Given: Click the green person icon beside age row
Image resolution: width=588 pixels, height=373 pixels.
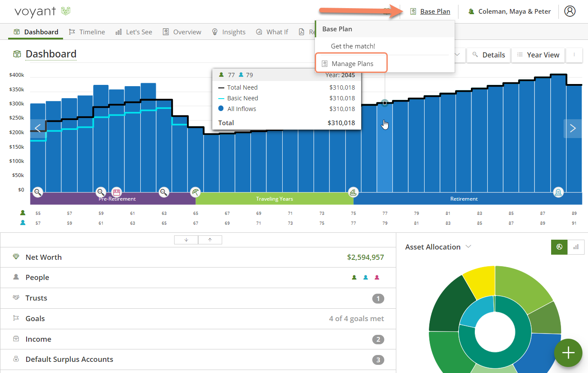Looking at the screenshot, I should (23, 213).
